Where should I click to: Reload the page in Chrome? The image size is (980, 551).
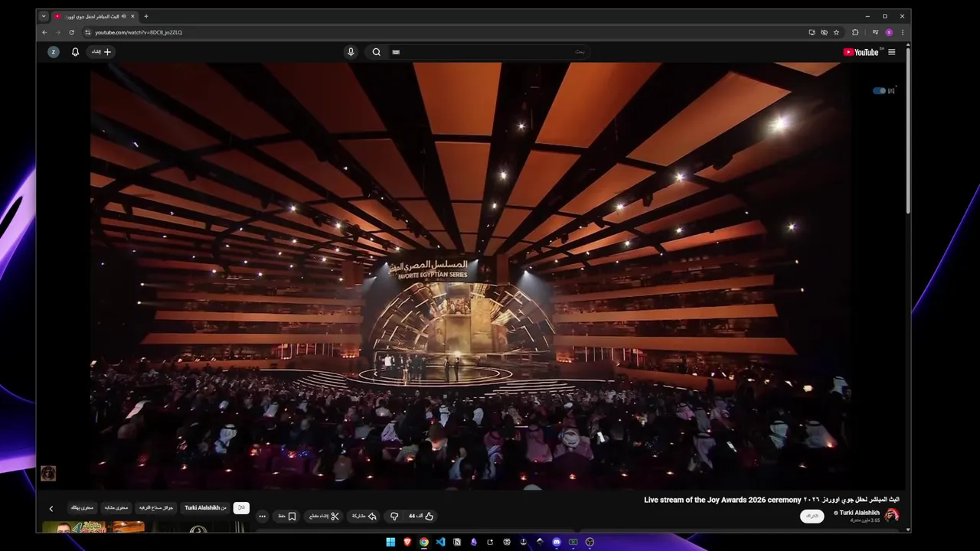[71, 32]
